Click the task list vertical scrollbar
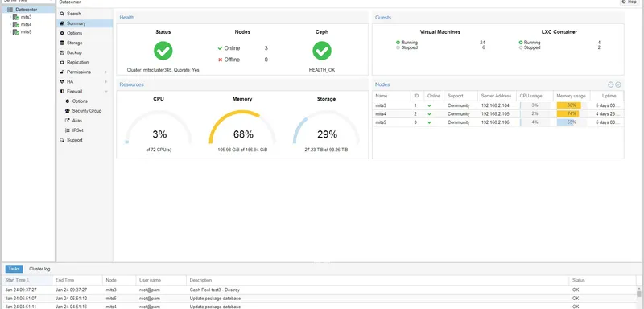Image resolution: width=644 pixels, height=309 pixels. pyautogui.click(x=639, y=298)
